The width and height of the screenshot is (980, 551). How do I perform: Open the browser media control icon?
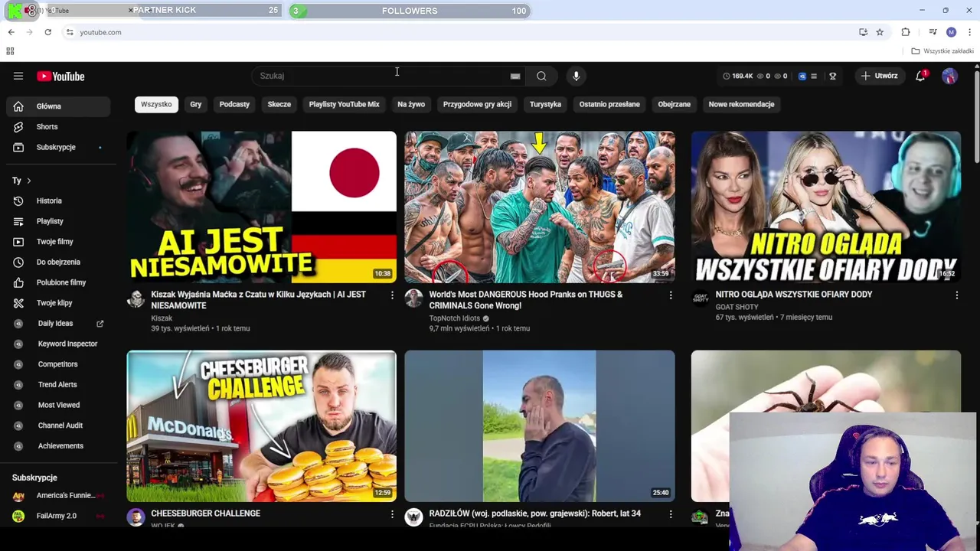933,32
